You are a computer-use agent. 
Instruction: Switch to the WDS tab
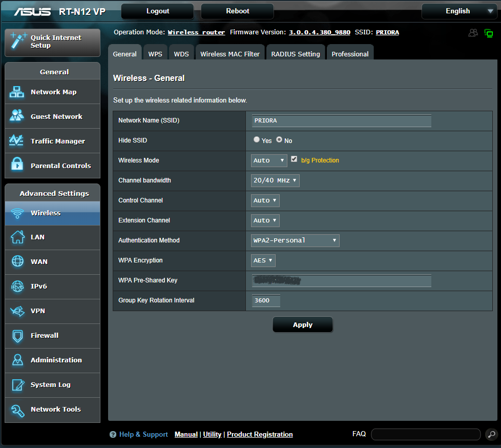(181, 53)
